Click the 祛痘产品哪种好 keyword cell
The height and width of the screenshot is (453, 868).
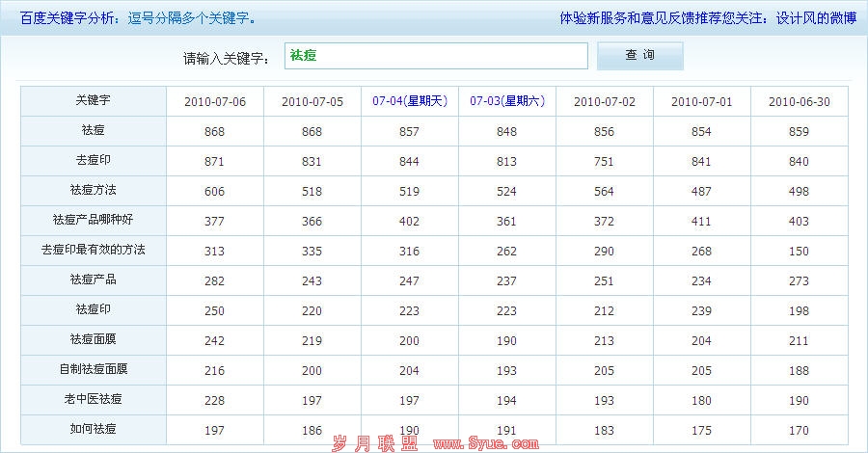tap(94, 220)
